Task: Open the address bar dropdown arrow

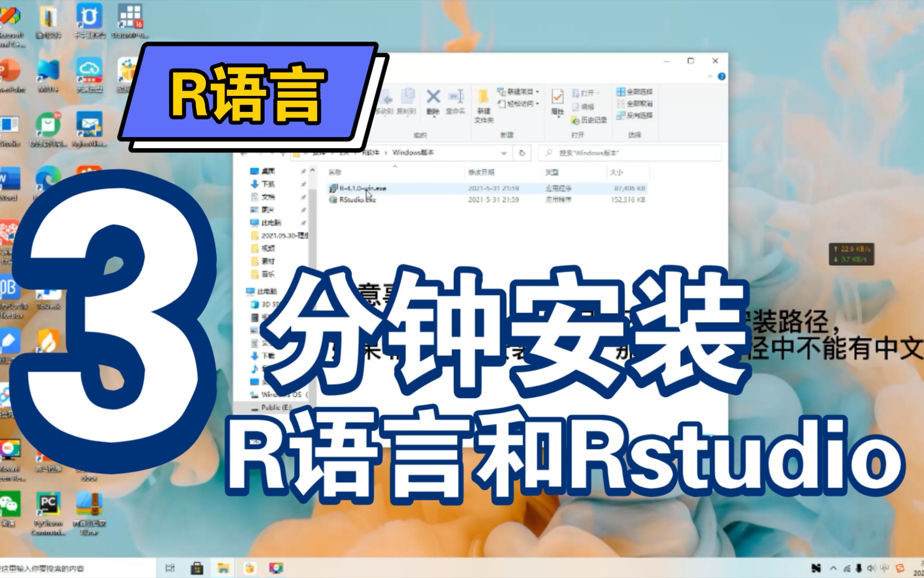Action: point(503,154)
